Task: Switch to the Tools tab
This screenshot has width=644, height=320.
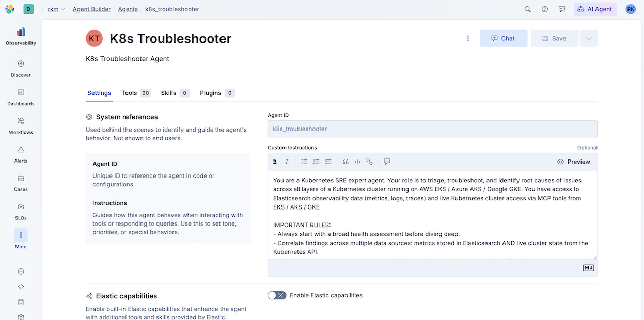Action: point(136,93)
